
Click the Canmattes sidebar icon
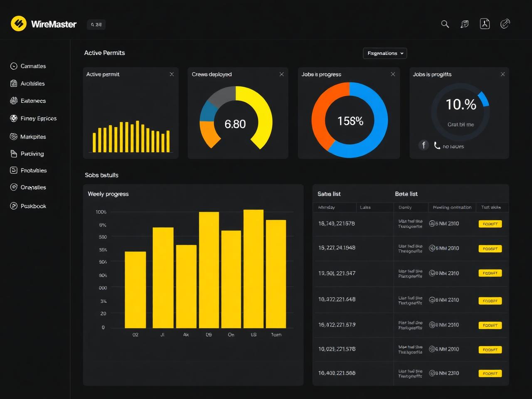click(x=14, y=66)
